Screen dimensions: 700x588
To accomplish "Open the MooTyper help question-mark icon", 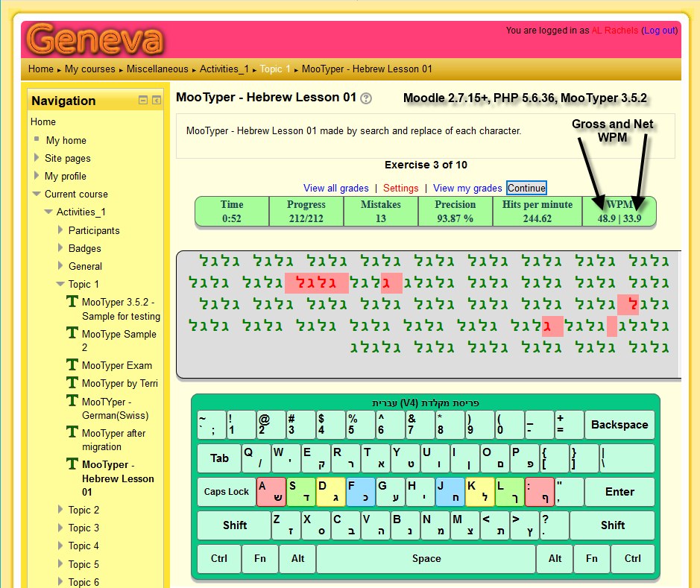I will point(365,98).
